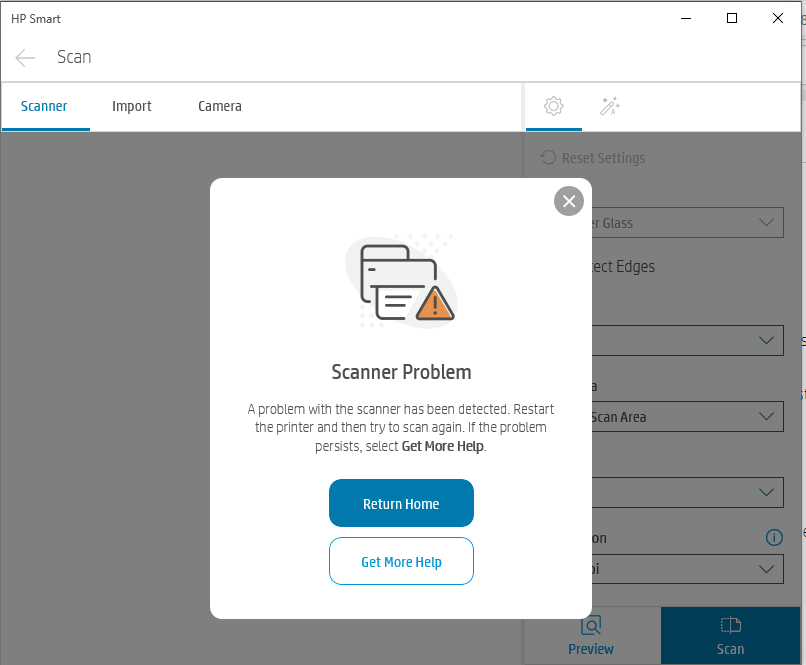Open the dropdown below Detect Edges
The image size is (806, 665).
coord(687,340)
